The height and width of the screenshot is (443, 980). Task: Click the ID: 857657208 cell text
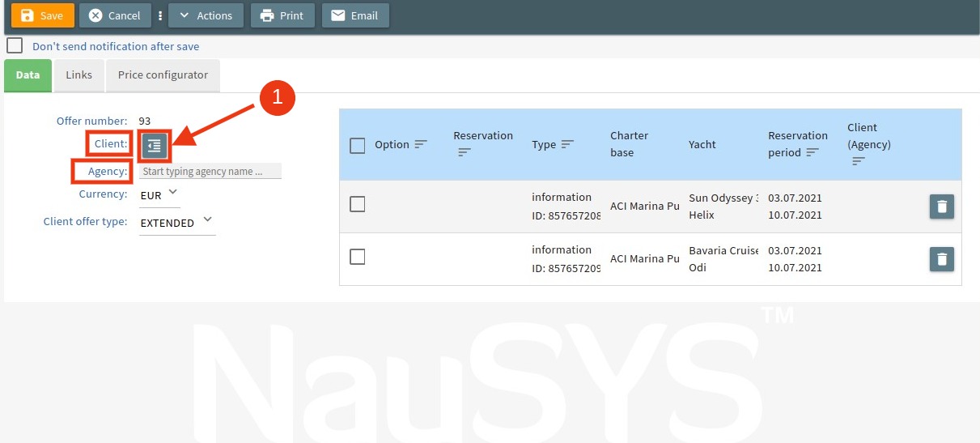[x=566, y=215]
